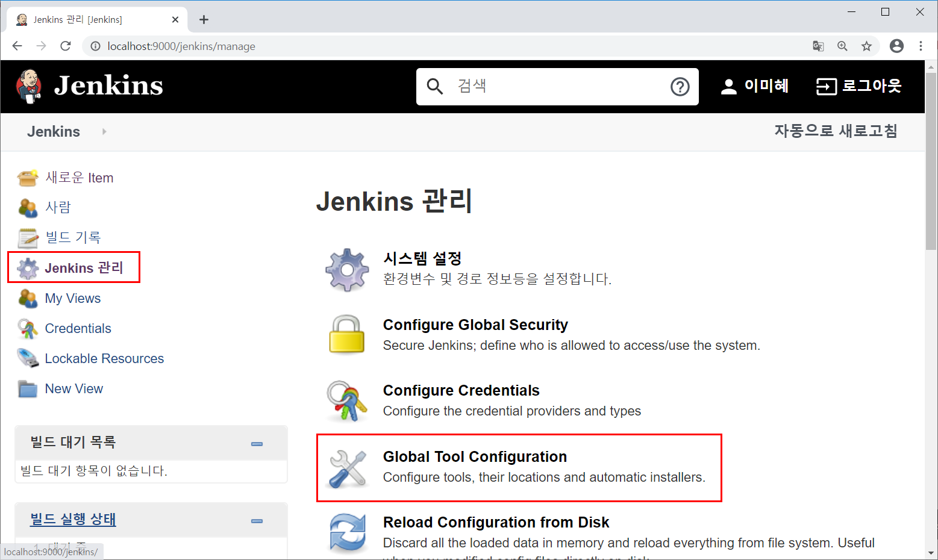Image resolution: width=938 pixels, height=560 pixels.
Task: Click the Jenkins 관리 gear icon in sidebar
Action: 28,268
